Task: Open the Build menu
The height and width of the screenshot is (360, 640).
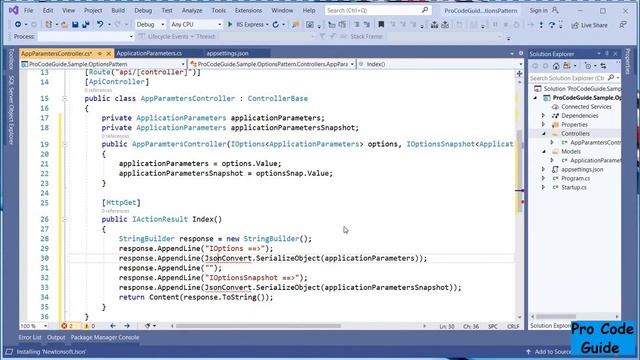Action: [x=118, y=10]
